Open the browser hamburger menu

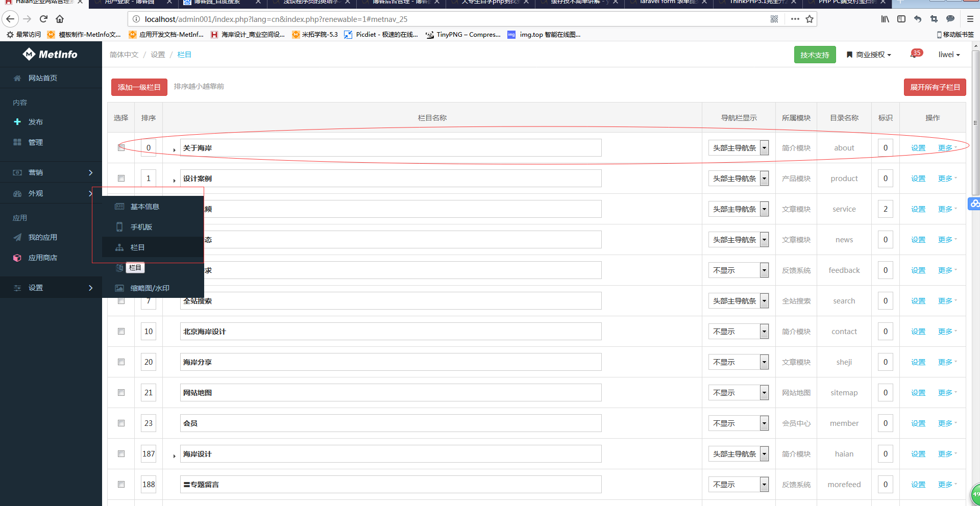coord(970,19)
